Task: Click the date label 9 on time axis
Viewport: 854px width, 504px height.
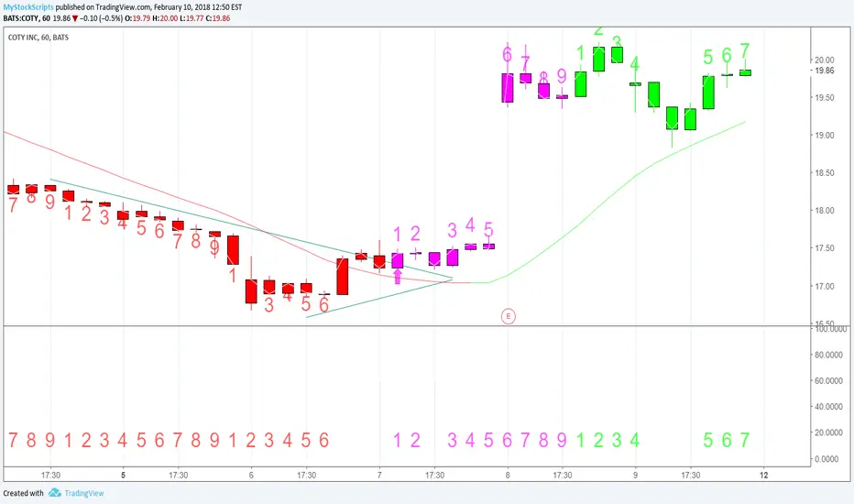Action: (x=636, y=475)
